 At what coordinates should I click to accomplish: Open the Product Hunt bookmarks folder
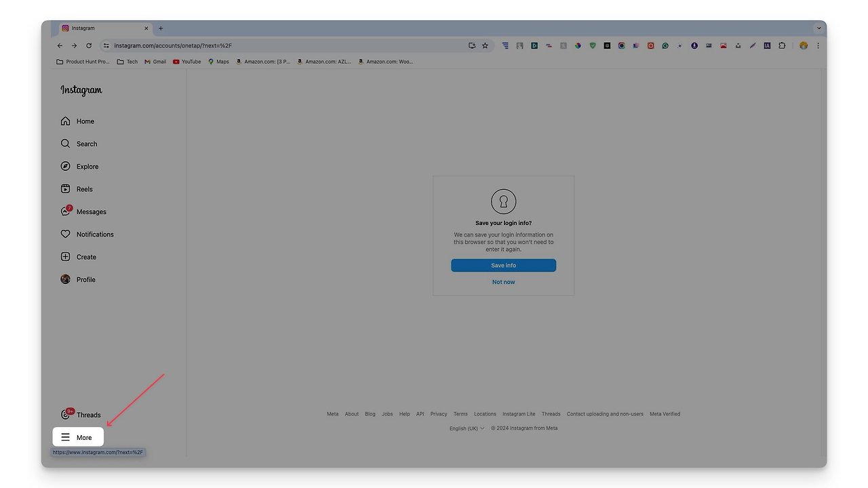click(x=83, y=62)
